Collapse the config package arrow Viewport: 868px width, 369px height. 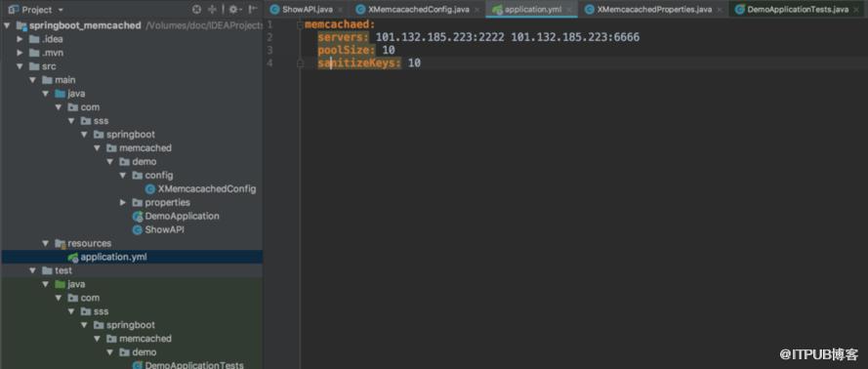point(123,176)
